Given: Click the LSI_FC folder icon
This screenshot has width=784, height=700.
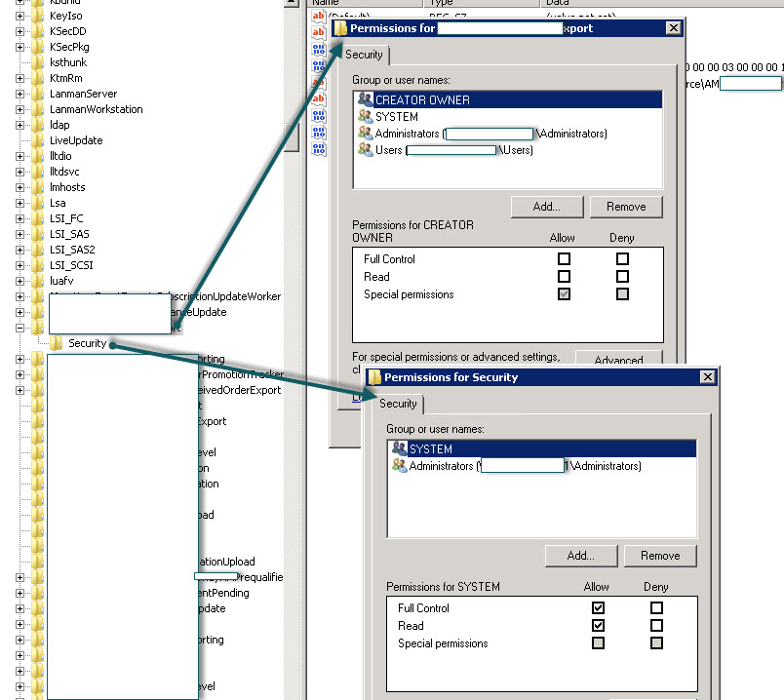Looking at the screenshot, I should tap(37, 218).
